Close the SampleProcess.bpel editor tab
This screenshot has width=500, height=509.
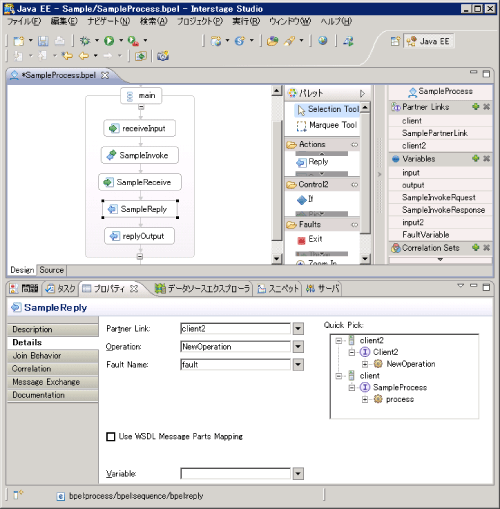click(x=105, y=75)
